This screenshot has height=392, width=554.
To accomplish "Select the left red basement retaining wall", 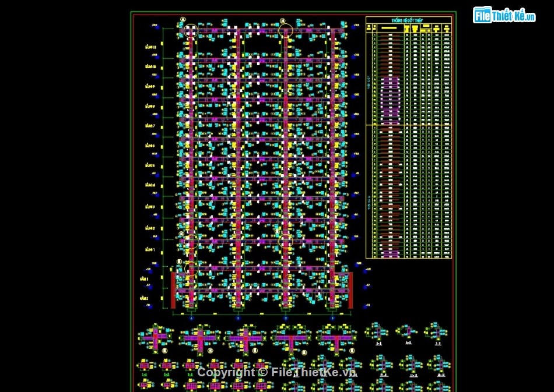I will click(173, 290).
